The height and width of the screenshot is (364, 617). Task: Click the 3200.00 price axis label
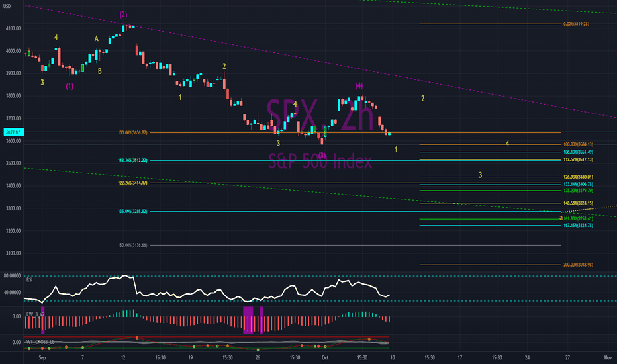pos(13,231)
